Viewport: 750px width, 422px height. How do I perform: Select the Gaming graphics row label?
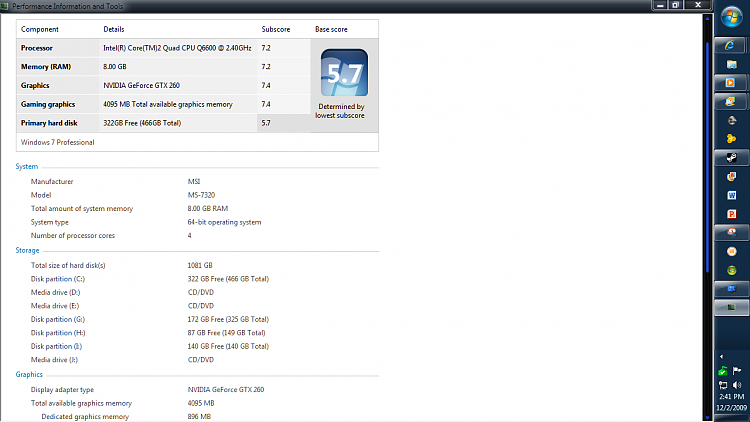coord(48,104)
